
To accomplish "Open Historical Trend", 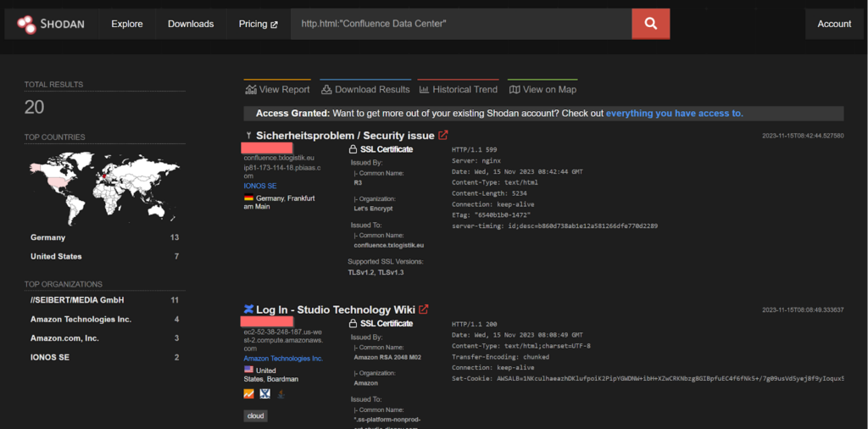I will point(459,89).
